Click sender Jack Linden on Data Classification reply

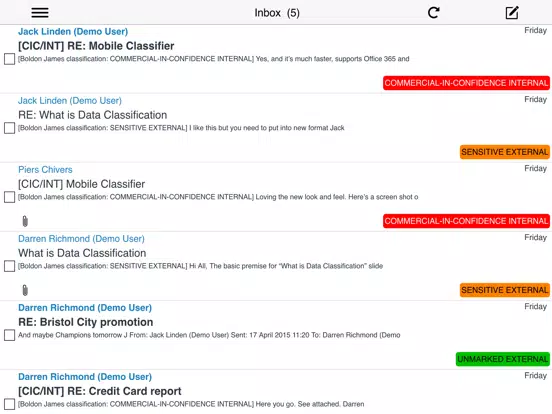coord(70,100)
